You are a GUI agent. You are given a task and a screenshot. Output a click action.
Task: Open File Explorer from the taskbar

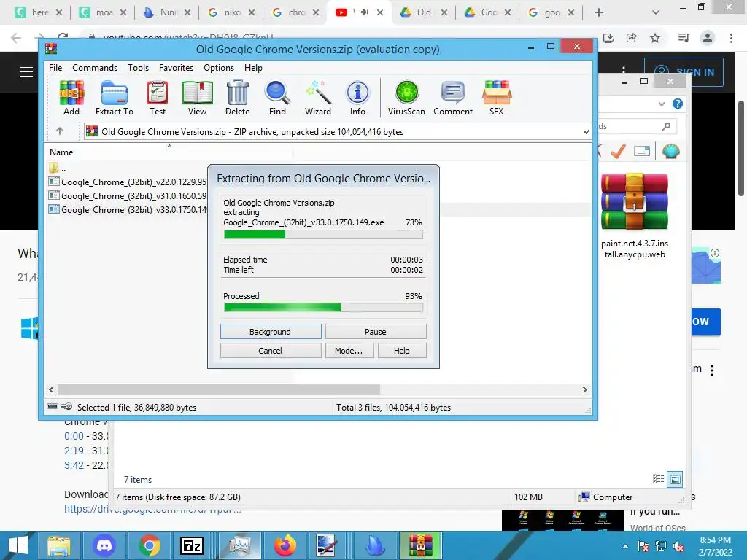pyautogui.click(x=59, y=545)
